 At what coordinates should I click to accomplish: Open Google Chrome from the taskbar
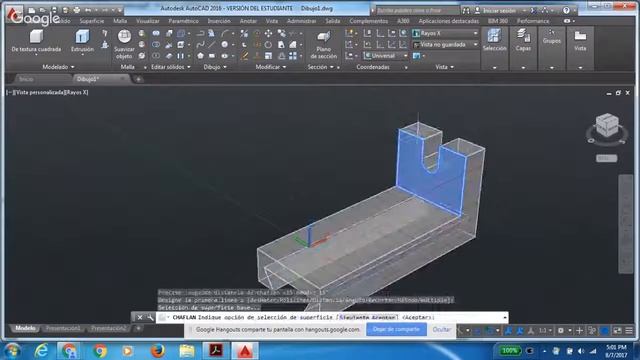(99, 351)
